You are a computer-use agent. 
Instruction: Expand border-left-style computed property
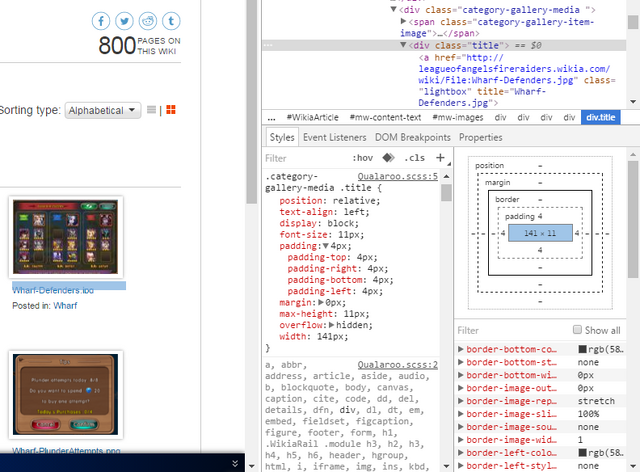(x=460, y=465)
